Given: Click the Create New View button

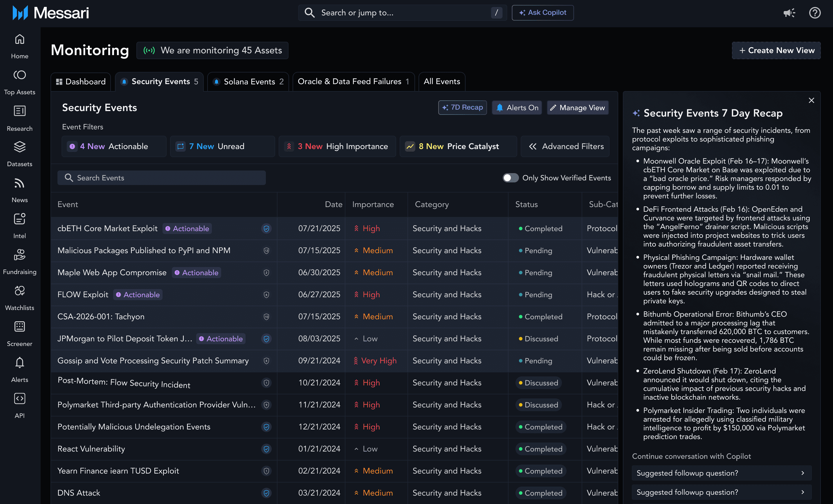Looking at the screenshot, I should coord(776,50).
